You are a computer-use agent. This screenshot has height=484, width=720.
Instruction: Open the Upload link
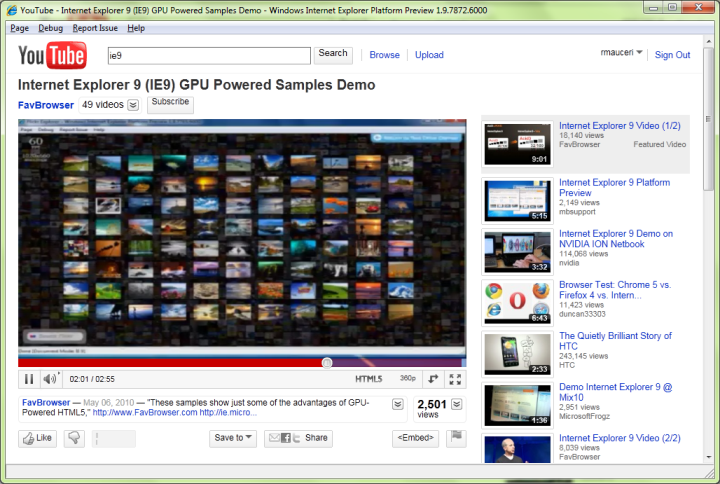coord(429,55)
